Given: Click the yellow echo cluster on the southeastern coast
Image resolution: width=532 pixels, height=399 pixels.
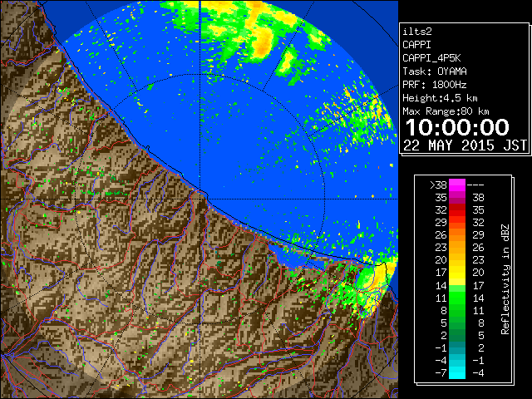Looking at the screenshot, I should point(375,287).
